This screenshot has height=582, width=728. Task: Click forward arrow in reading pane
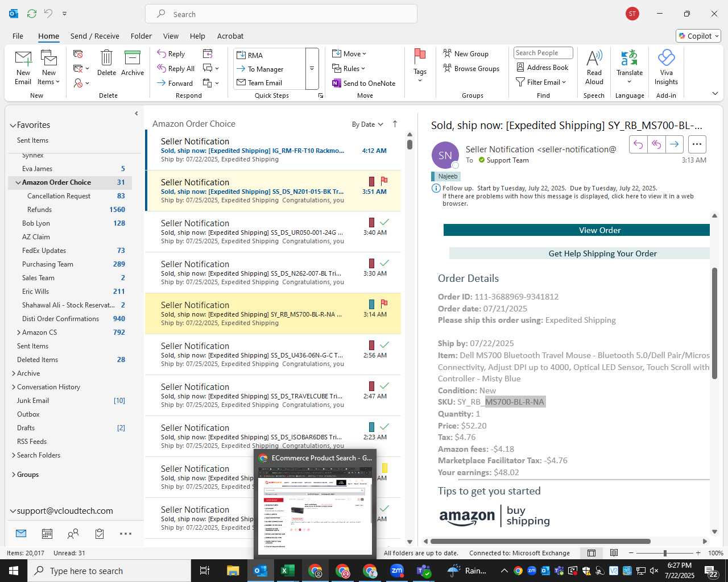[x=674, y=144]
